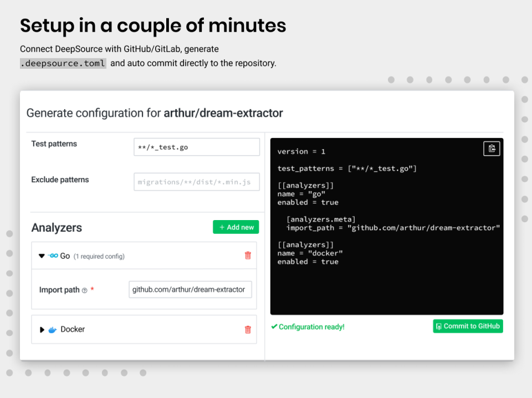Click the Go analyzer row label
Image resolution: width=532 pixels, height=398 pixels.
point(65,256)
